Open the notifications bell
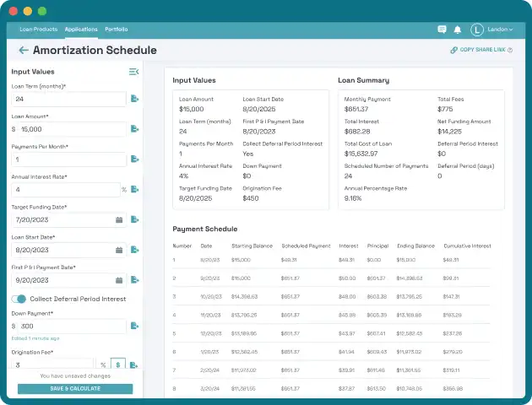 tap(458, 30)
